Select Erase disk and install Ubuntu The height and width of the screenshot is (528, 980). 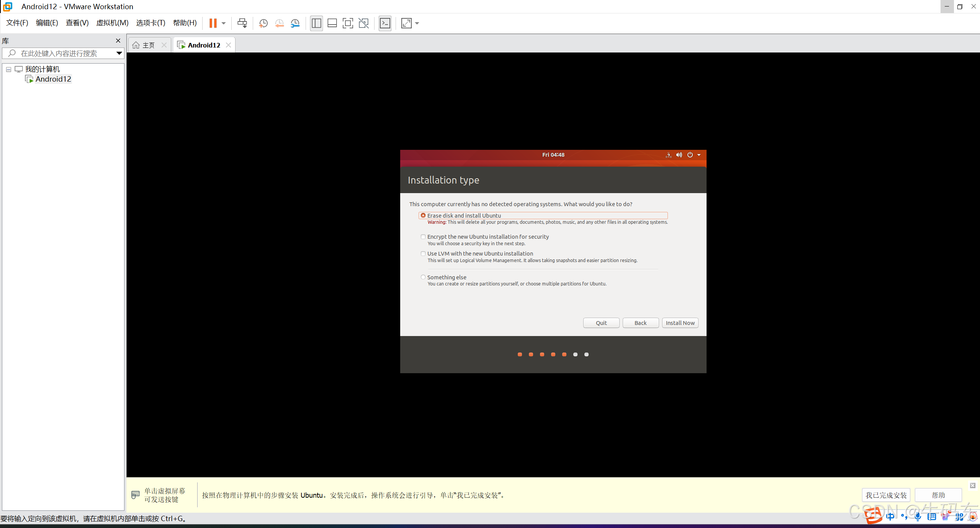pos(423,215)
